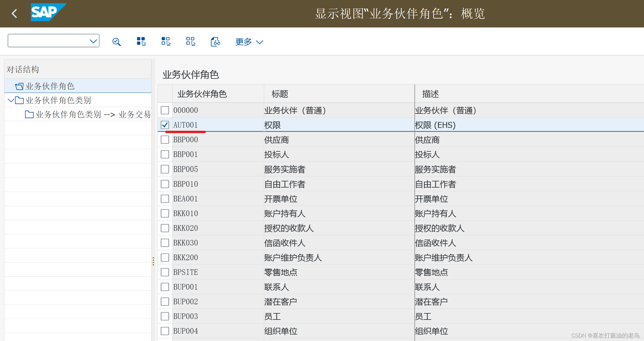
Task: Open the transaction code combo box arrow
Action: click(x=93, y=41)
